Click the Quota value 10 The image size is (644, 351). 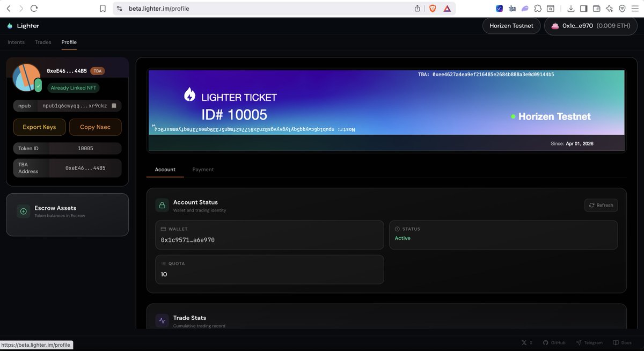point(164,274)
